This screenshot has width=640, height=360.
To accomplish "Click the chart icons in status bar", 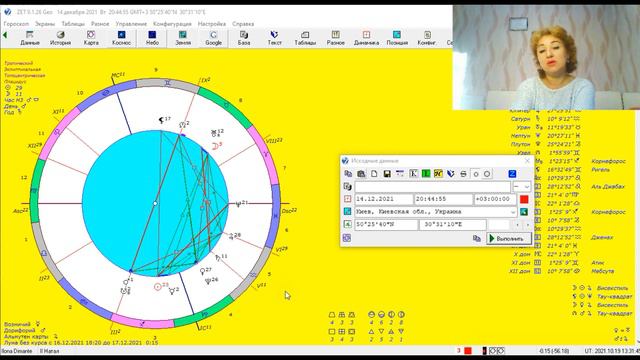I will (497, 351).
